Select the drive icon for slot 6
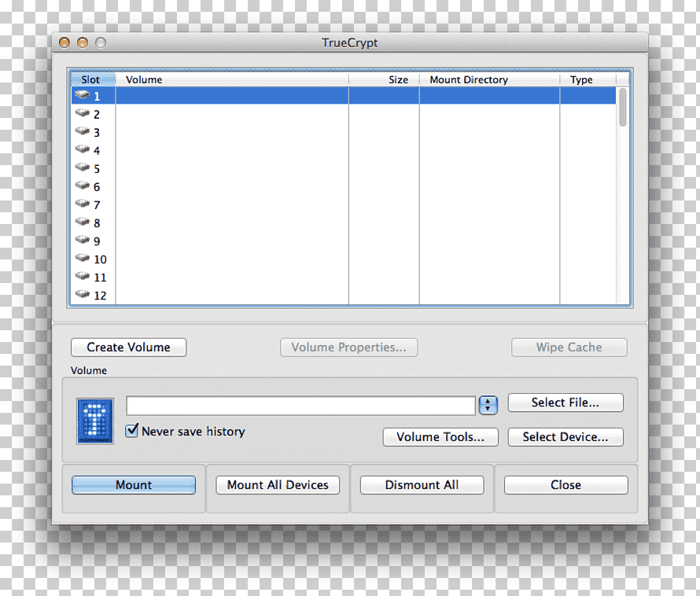 point(83,186)
